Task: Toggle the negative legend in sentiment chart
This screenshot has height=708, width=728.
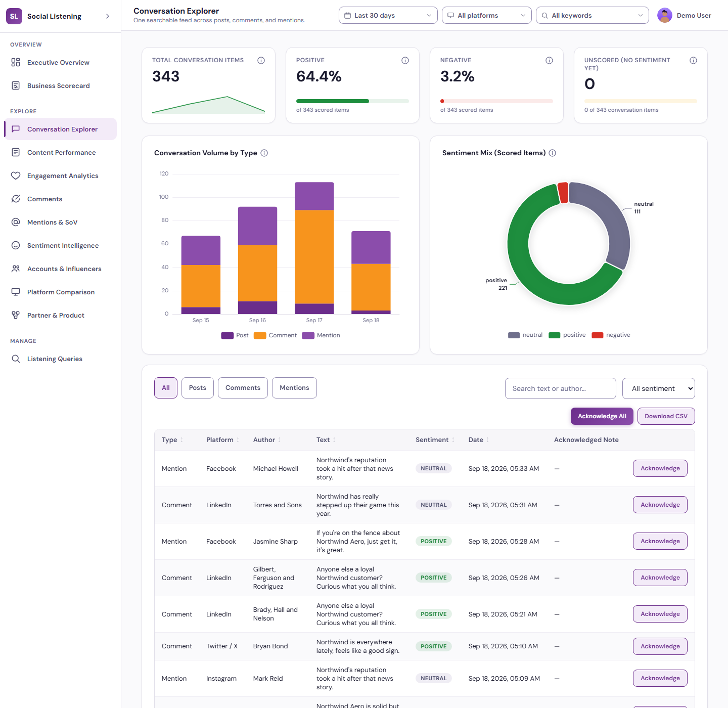Action: (611, 335)
